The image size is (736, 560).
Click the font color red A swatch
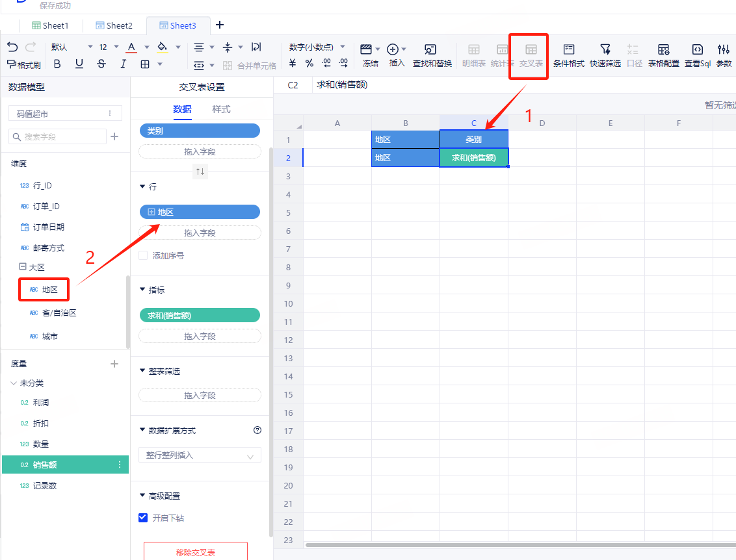[x=132, y=47]
